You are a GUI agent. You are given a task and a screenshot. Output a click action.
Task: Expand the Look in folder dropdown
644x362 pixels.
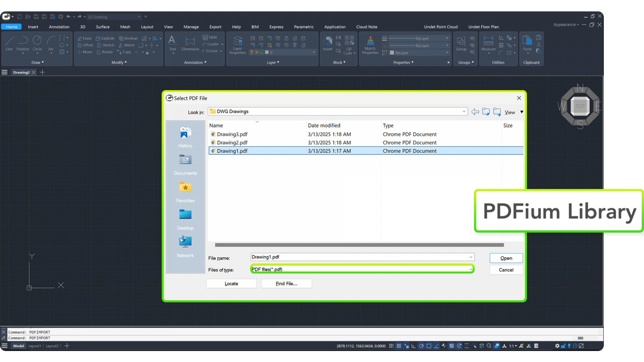pos(464,111)
